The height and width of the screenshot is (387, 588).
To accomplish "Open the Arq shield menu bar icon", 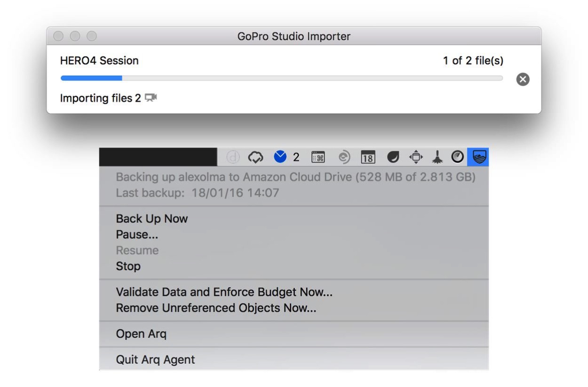I will click(x=478, y=157).
